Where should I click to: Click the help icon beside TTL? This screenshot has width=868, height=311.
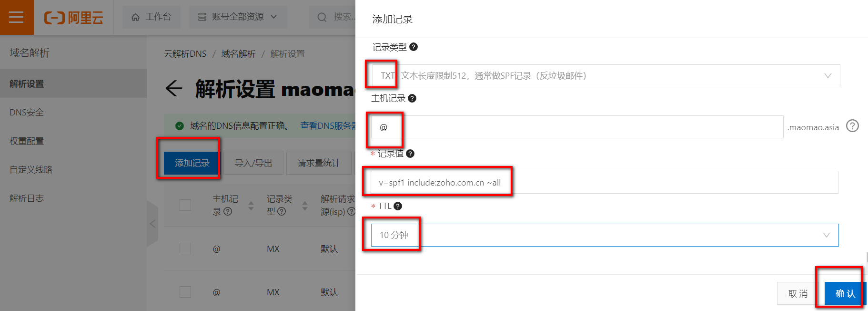point(398,206)
